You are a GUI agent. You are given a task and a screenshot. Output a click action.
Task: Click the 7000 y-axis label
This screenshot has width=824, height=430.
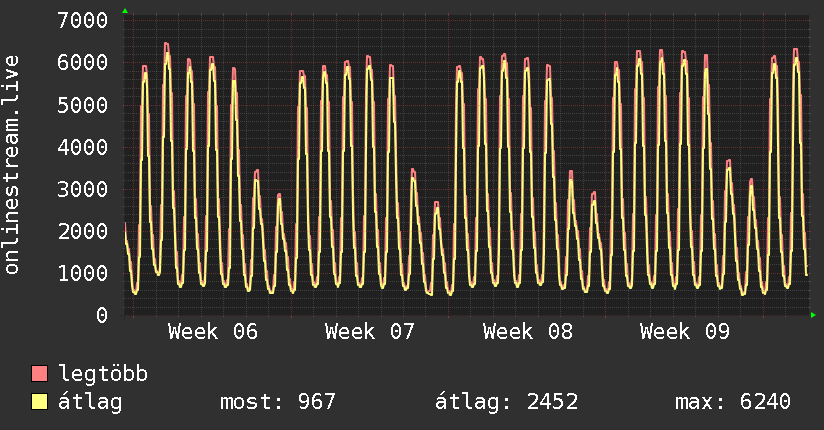click(x=83, y=21)
